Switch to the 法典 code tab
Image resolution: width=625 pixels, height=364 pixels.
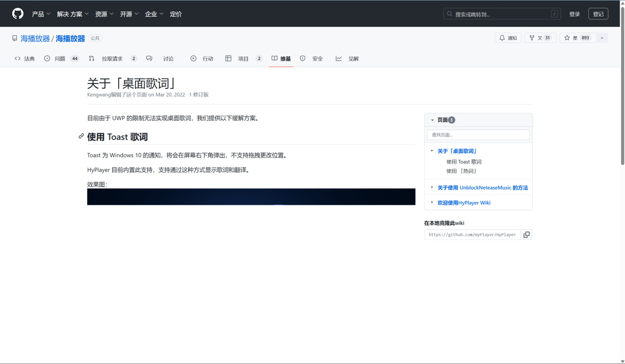tap(24, 59)
